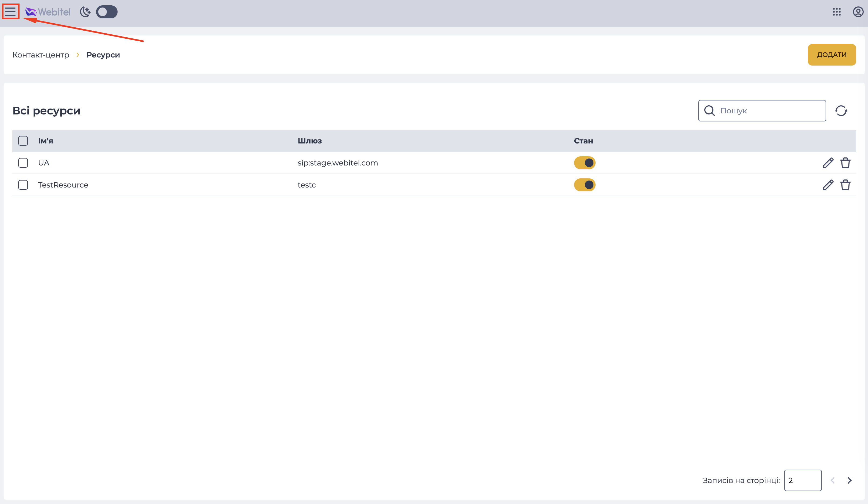Go to Контакт-центр breadcrumb
The height and width of the screenshot is (504, 868).
[41, 55]
